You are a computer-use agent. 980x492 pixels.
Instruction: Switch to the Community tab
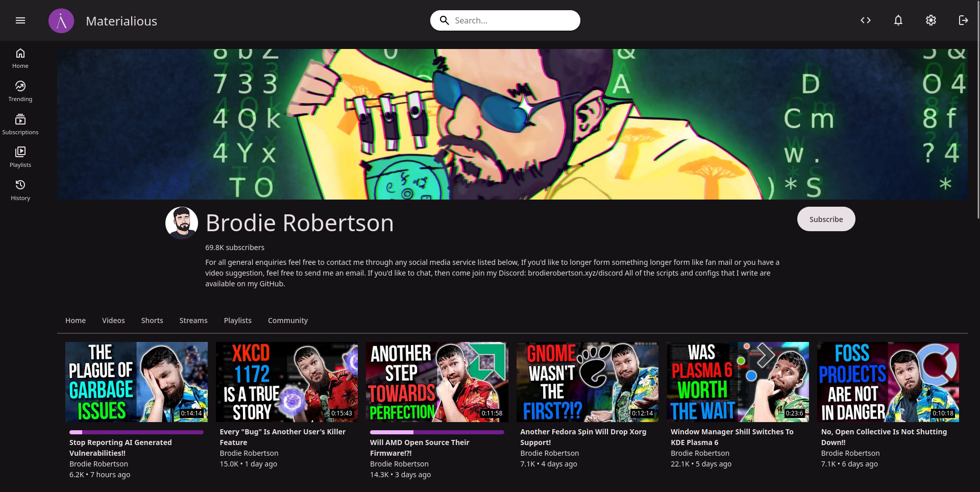point(288,321)
